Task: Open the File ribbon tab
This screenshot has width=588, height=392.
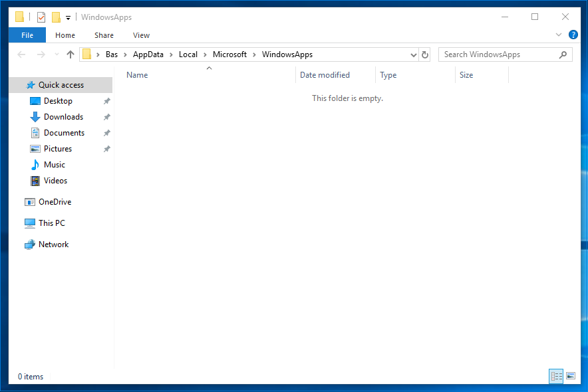Action: [27, 35]
